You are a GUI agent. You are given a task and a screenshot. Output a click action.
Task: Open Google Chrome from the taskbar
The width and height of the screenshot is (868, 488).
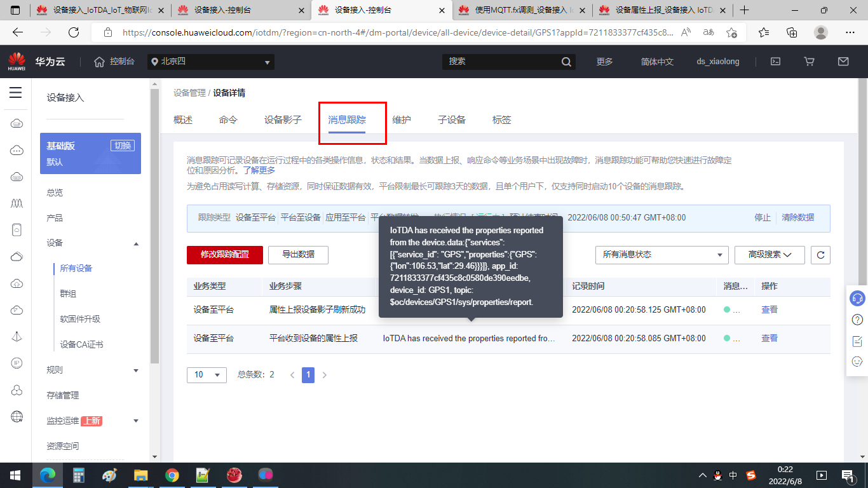(x=172, y=475)
